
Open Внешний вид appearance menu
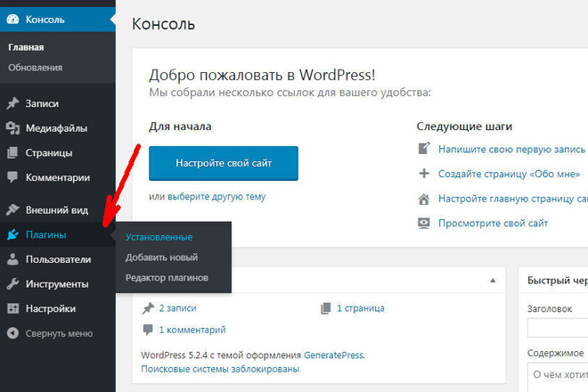tap(58, 209)
